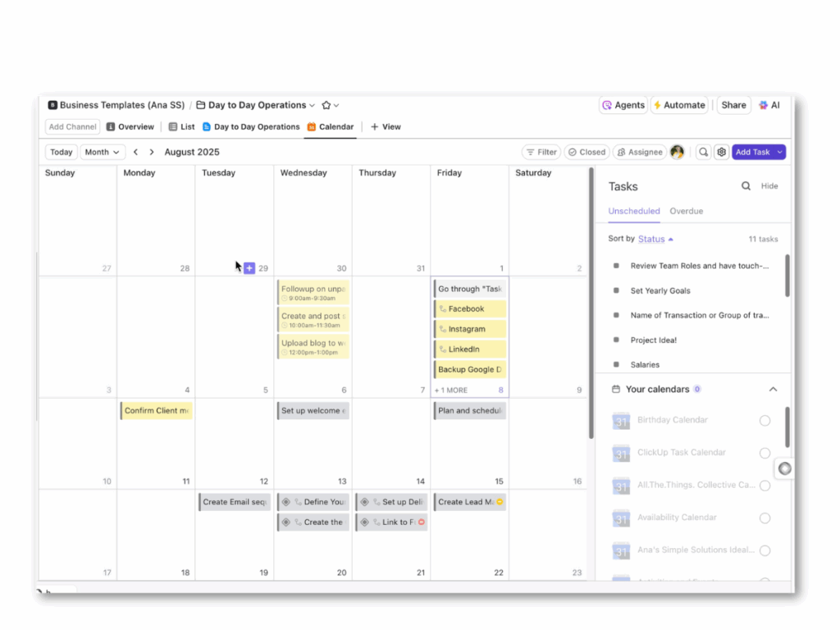Click the blocked red icon on Link to task
The width and height of the screenshot is (840, 630).
point(422,523)
